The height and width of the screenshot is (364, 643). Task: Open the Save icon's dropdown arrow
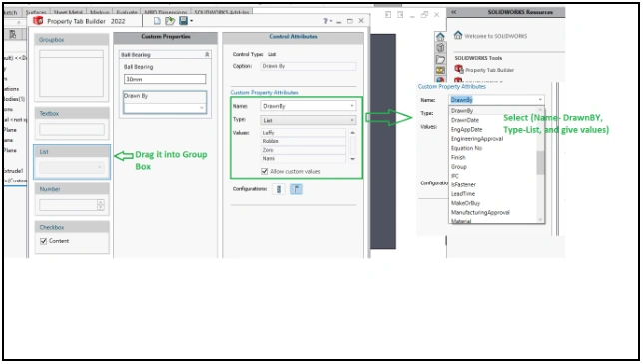tap(191, 21)
